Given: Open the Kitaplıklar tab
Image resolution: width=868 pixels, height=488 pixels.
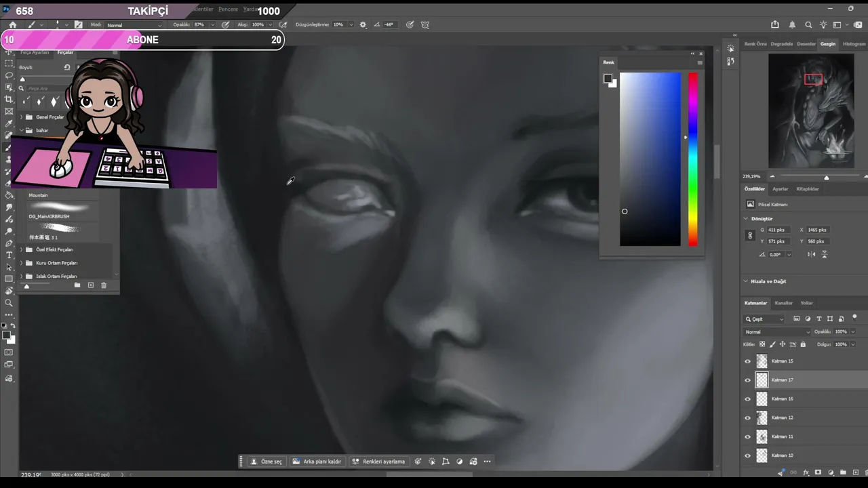Looking at the screenshot, I should [808, 189].
